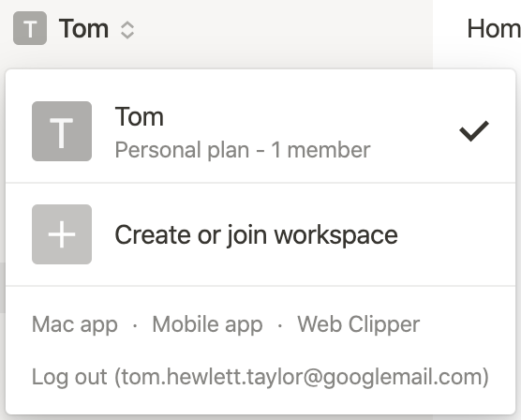Choose Create or join workspace
The image size is (521, 420).
[260, 234]
